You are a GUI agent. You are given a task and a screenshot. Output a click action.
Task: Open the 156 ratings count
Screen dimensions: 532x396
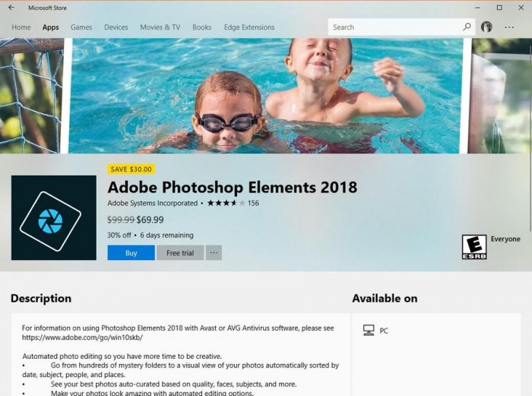click(253, 203)
